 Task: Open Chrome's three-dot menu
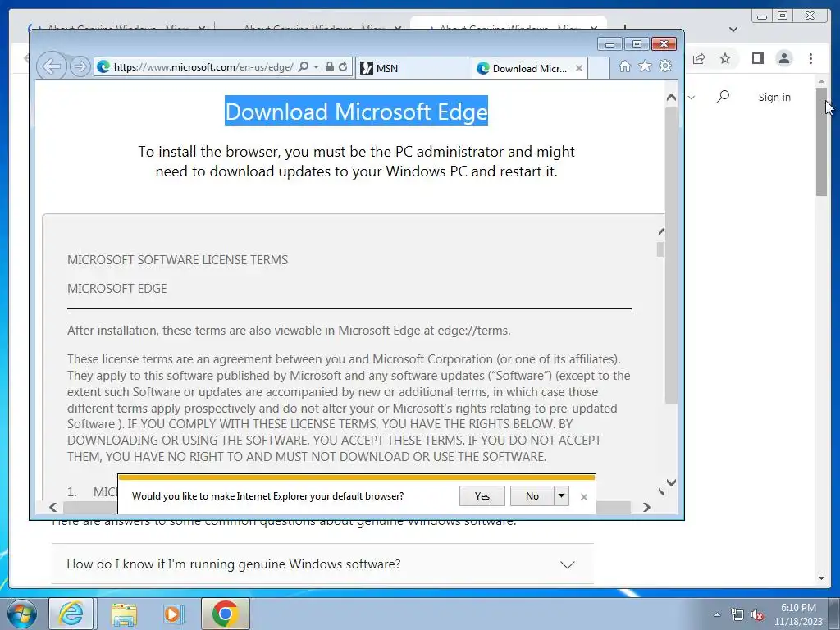pyautogui.click(x=811, y=58)
